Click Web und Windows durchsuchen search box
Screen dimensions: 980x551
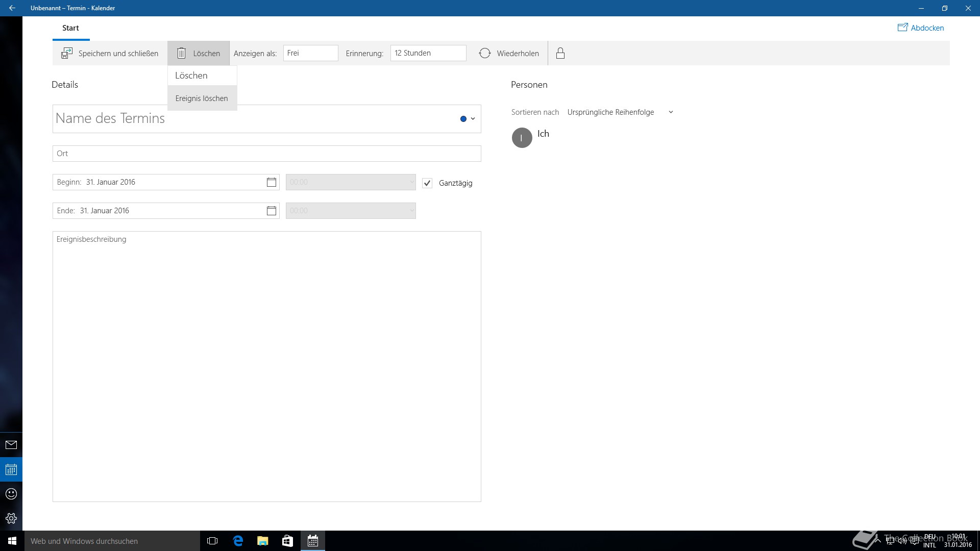coord(112,541)
